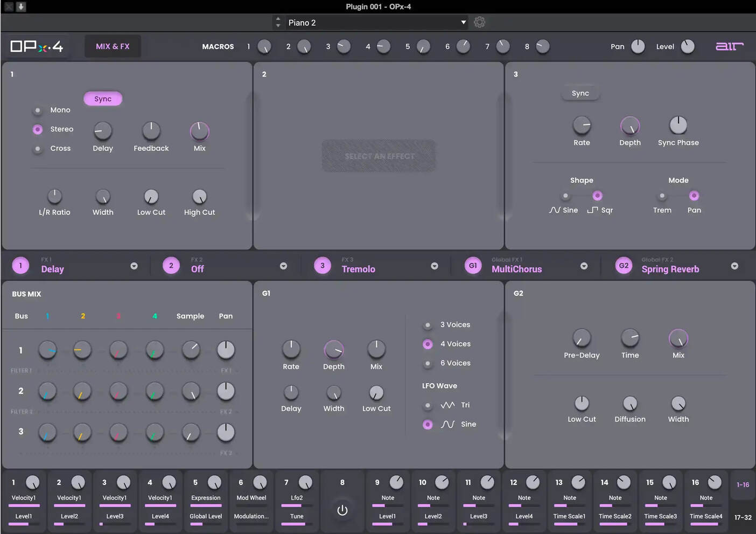Select 6 Voices in the MultiChorus panel
This screenshot has height=534, width=756.
pyautogui.click(x=427, y=363)
